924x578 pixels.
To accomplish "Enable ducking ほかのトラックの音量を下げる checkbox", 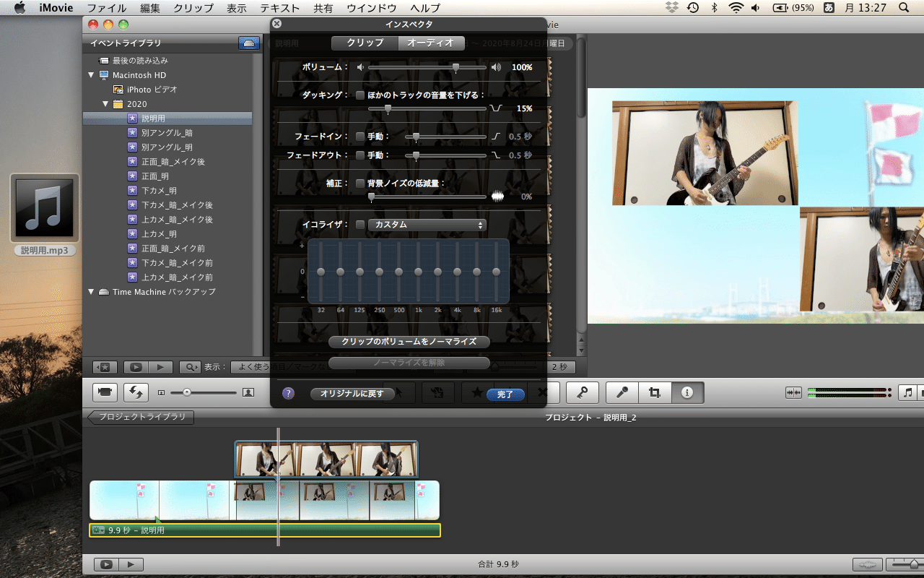I will point(360,95).
